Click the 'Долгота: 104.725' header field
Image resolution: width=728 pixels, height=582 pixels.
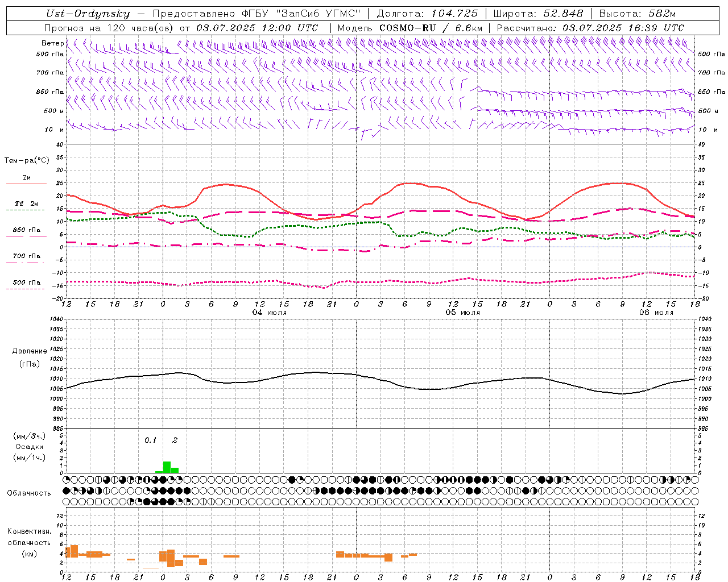click(427, 14)
